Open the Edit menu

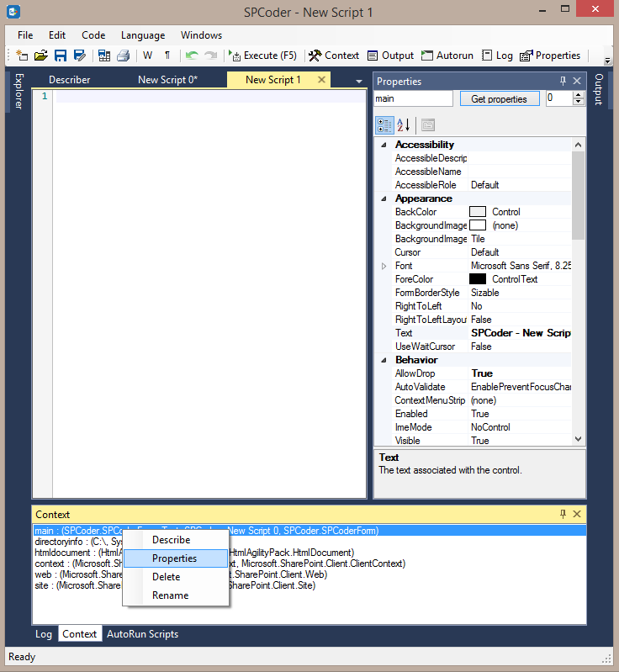57,35
